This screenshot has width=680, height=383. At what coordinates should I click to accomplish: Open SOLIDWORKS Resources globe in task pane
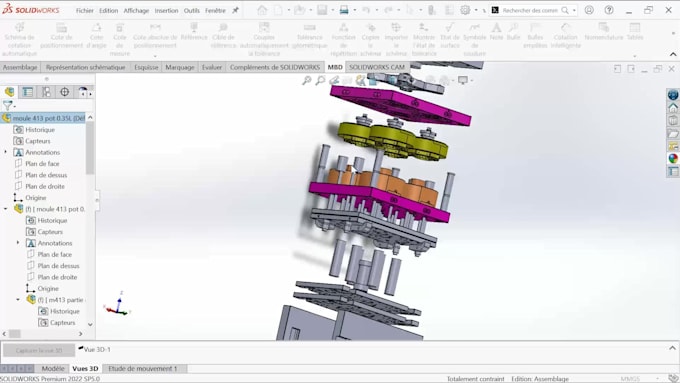point(673,95)
